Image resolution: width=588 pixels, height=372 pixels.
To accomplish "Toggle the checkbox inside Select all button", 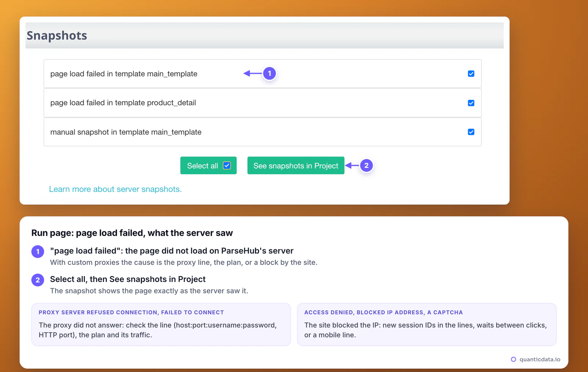I will pyautogui.click(x=227, y=166).
